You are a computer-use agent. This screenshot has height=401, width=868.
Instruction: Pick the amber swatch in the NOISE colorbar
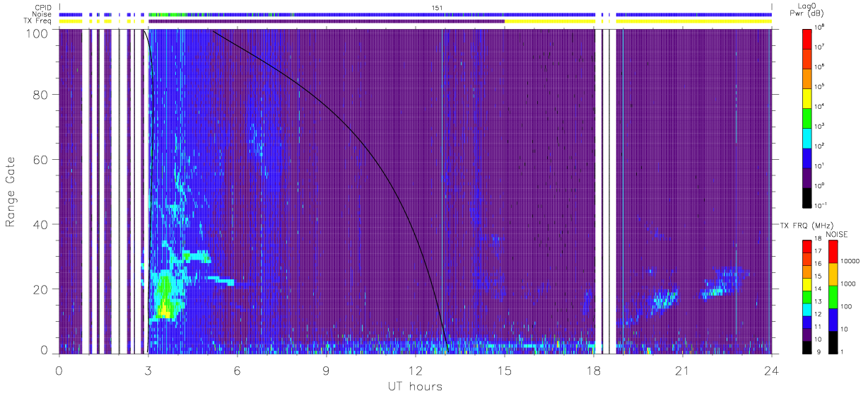[x=833, y=273]
